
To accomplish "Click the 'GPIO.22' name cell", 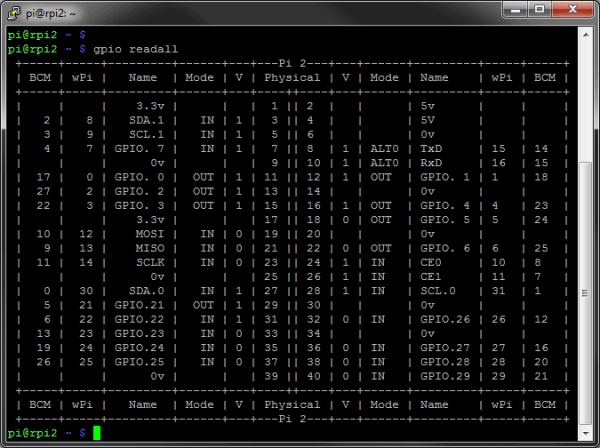I will 139,319.
